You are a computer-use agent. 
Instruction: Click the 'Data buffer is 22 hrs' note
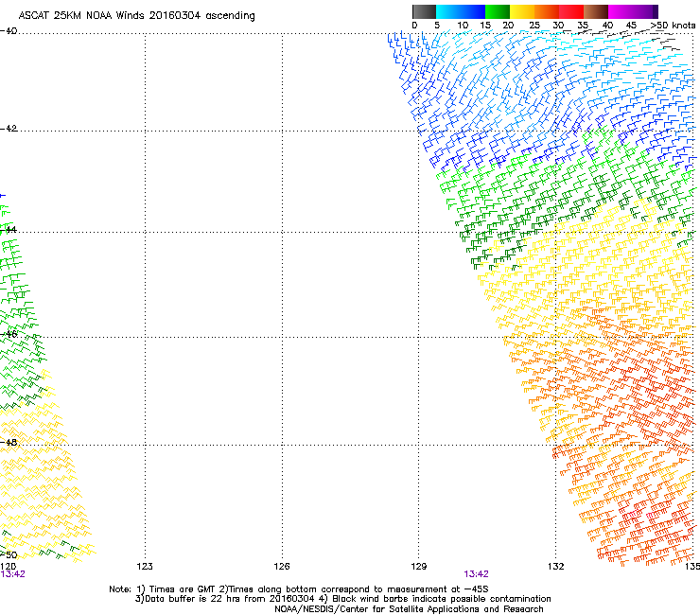(x=342, y=599)
